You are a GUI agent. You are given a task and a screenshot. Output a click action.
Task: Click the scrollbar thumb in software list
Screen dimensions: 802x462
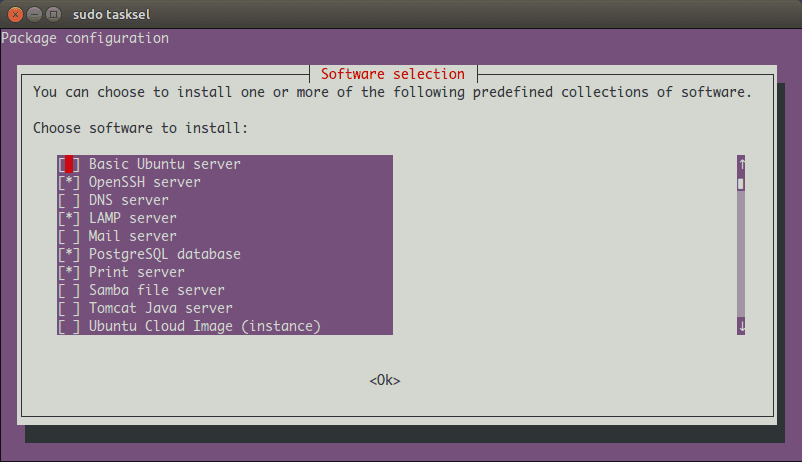[741, 183]
